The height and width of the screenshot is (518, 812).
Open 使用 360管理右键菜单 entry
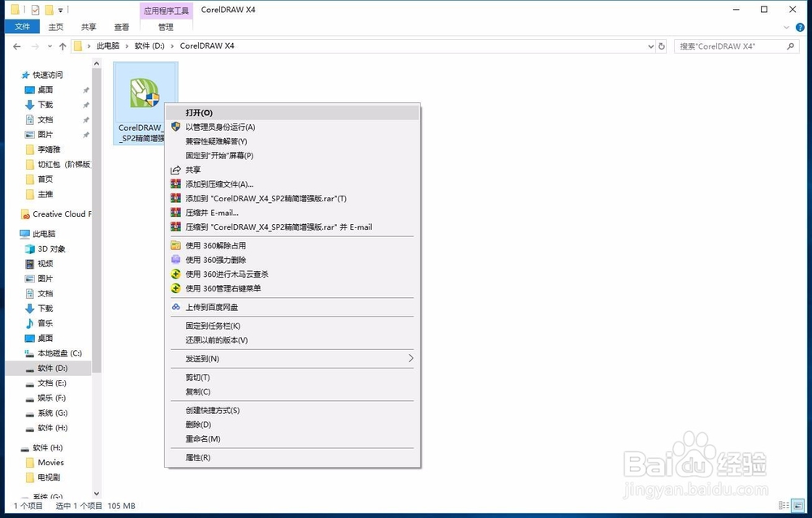click(292, 288)
